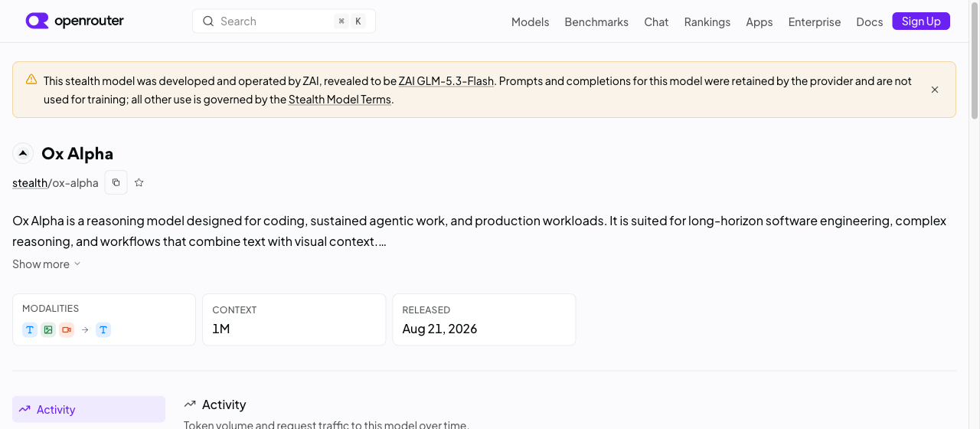Click the ⌘ key hint in search
The height and width of the screenshot is (429, 980).
[x=341, y=21]
